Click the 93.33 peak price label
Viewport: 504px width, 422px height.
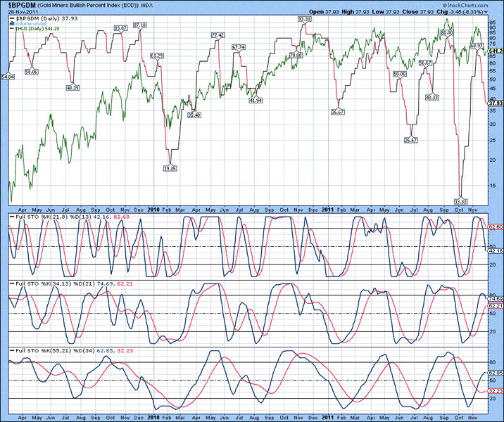point(305,19)
